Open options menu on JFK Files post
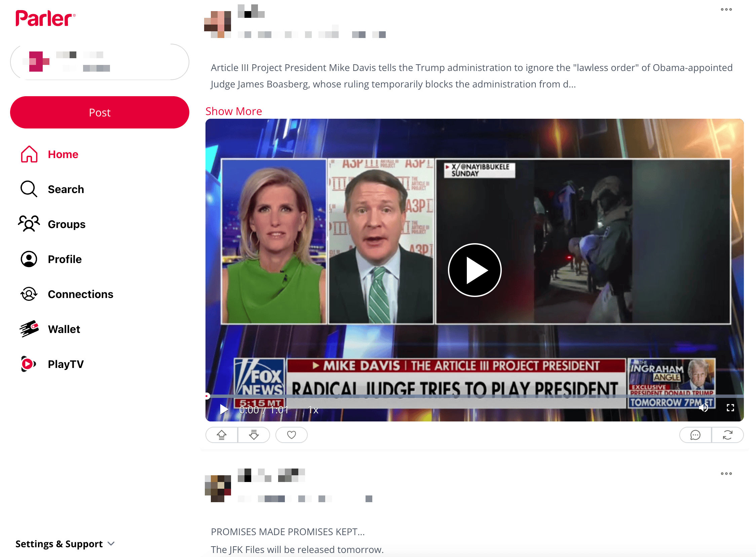756x557 pixels. (726, 474)
